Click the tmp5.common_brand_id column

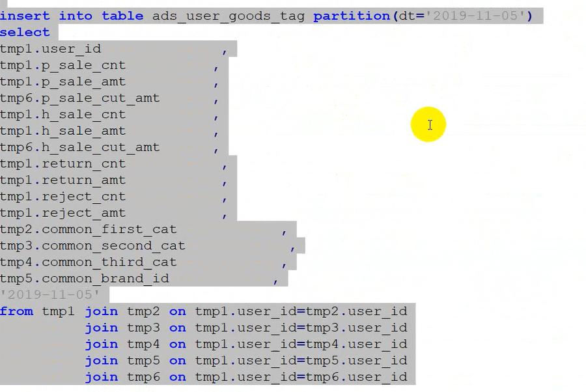tap(85, 279)
